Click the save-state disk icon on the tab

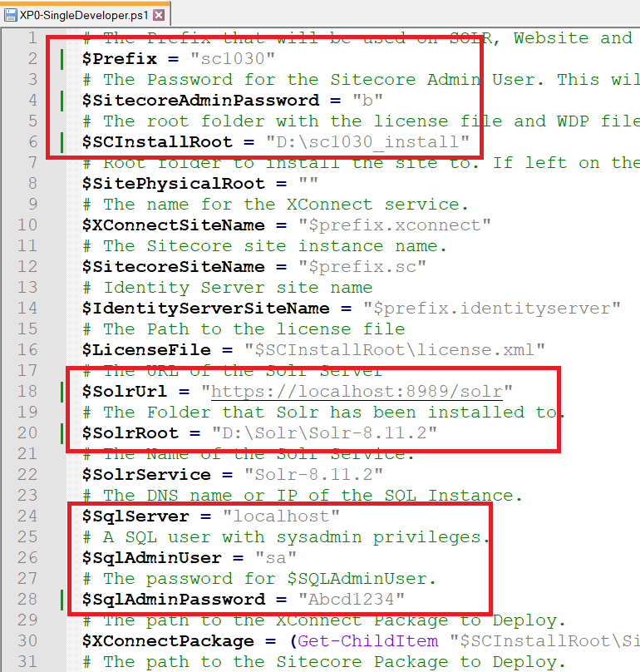pyautogui.click(x=10, y=16)
